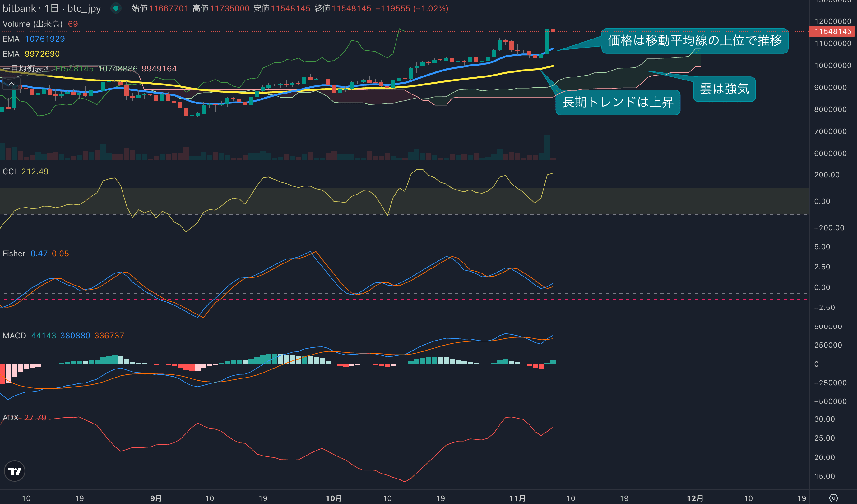The height and width of the screenshot is (504, 857).
Task: Click the 11月 marker on time axis
Action: click(x=517, y=498)
